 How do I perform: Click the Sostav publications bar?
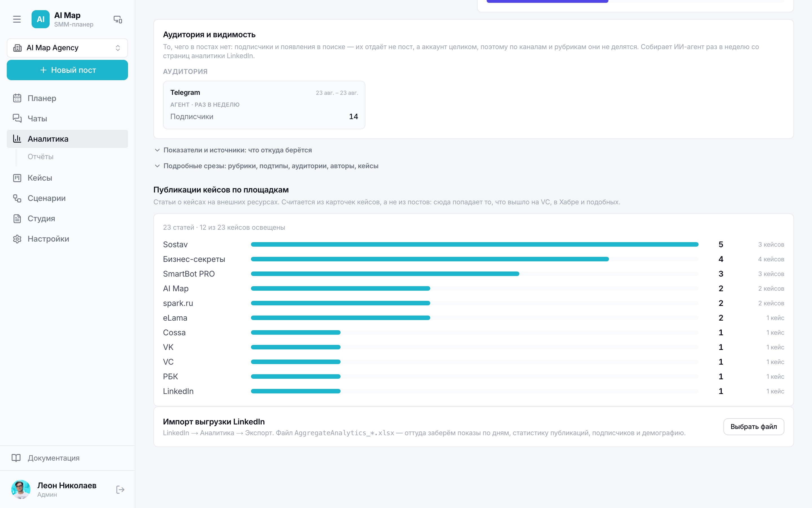475,244
